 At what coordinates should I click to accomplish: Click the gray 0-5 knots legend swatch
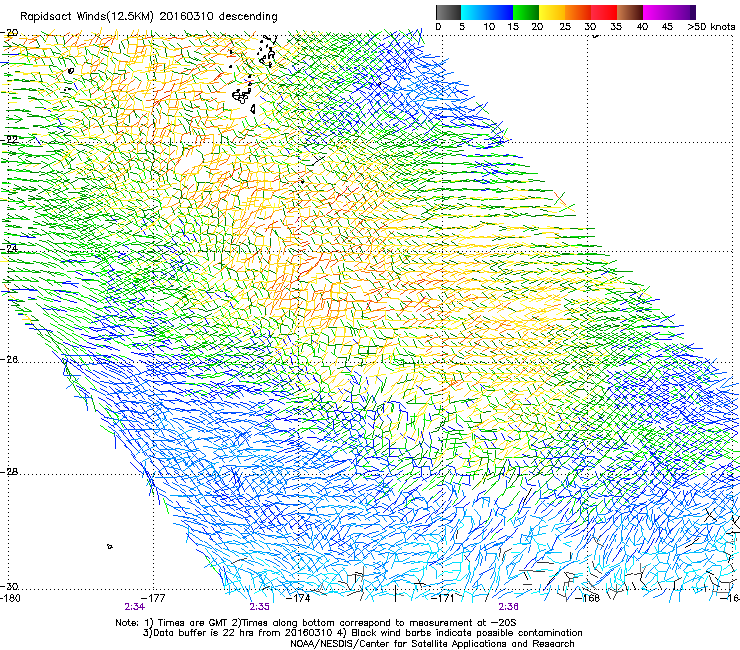[448, 12]
